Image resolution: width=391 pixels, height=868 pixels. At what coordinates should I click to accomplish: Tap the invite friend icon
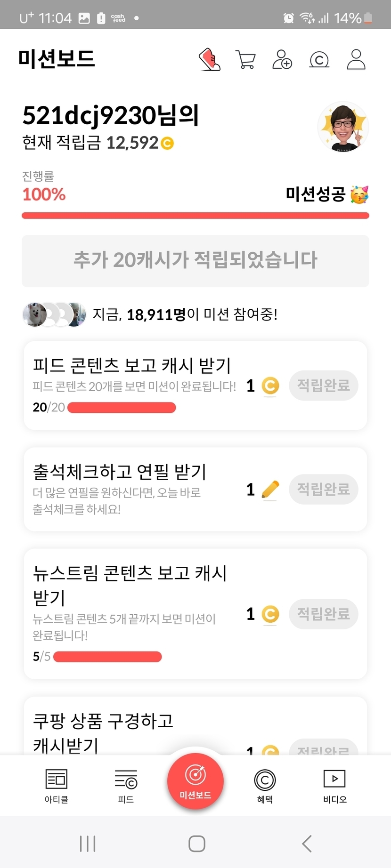(282, 60)
